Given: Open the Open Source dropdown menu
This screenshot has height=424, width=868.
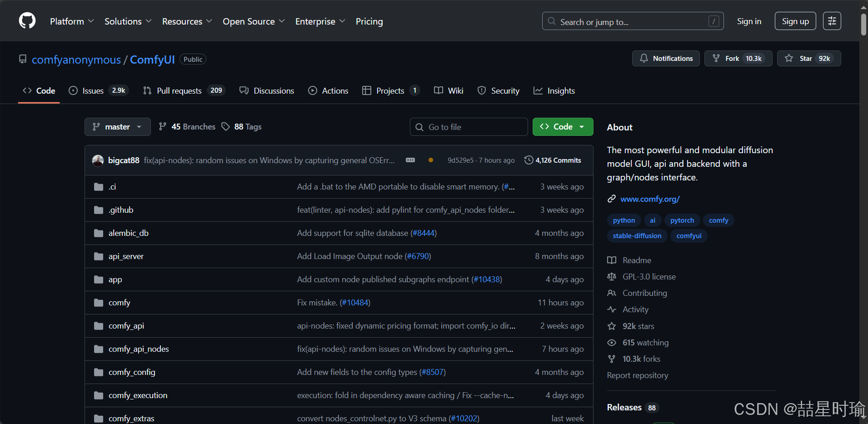Looking at the screenshot, I should (x=254, y=21).
